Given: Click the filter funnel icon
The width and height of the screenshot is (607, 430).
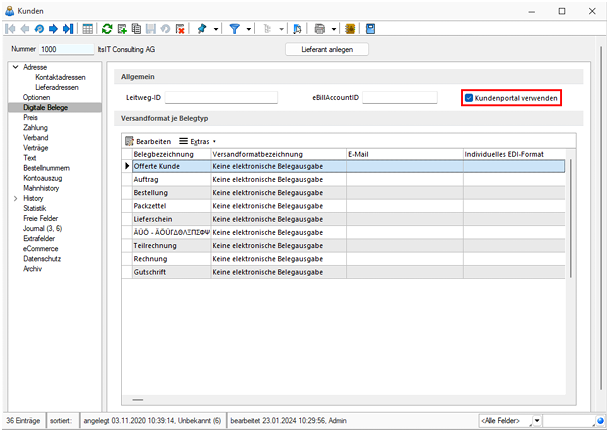Looking at the screenshot, I should pyautogui.click(x=235, y=29).
